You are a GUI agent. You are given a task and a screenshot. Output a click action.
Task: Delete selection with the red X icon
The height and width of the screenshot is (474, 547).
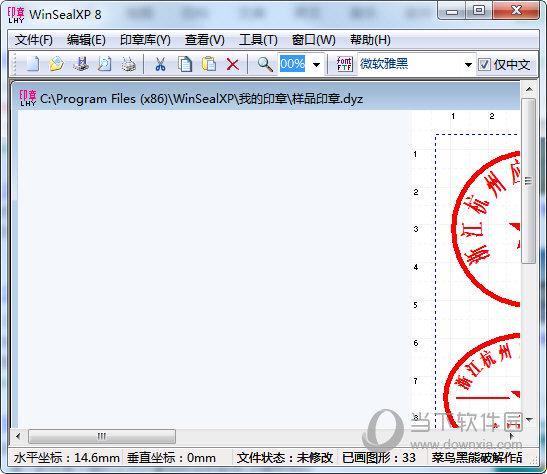pos(233,65)
